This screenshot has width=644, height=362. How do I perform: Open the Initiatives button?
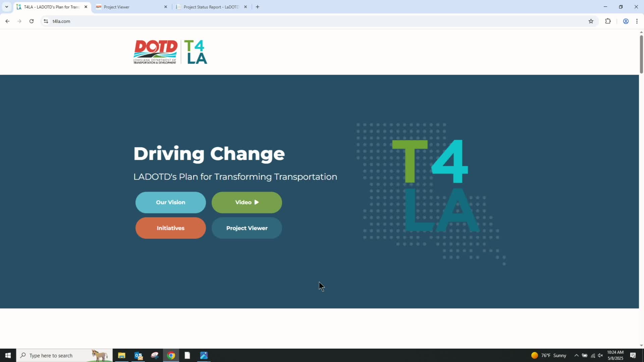pyautogui.click(x=170, y=228)
